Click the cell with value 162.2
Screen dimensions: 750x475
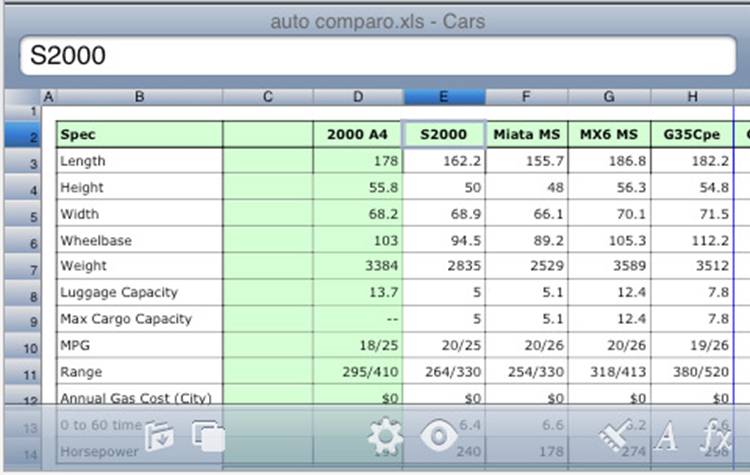444,161
